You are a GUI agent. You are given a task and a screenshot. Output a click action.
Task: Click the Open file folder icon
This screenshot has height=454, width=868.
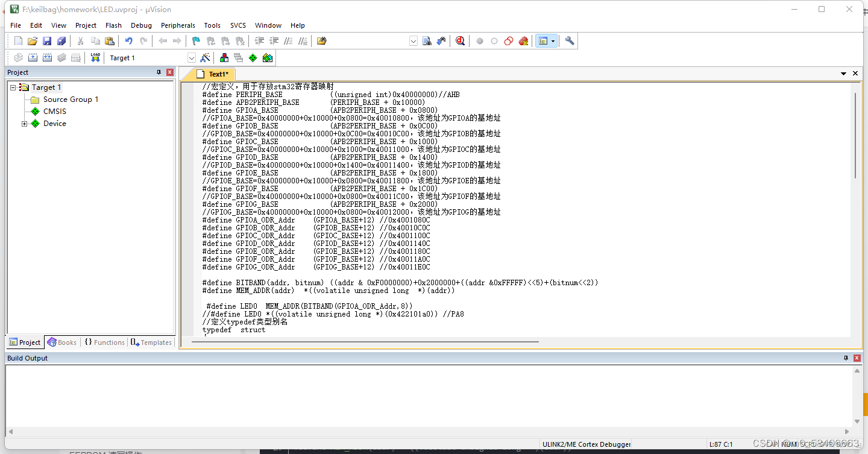pos(33,41)
